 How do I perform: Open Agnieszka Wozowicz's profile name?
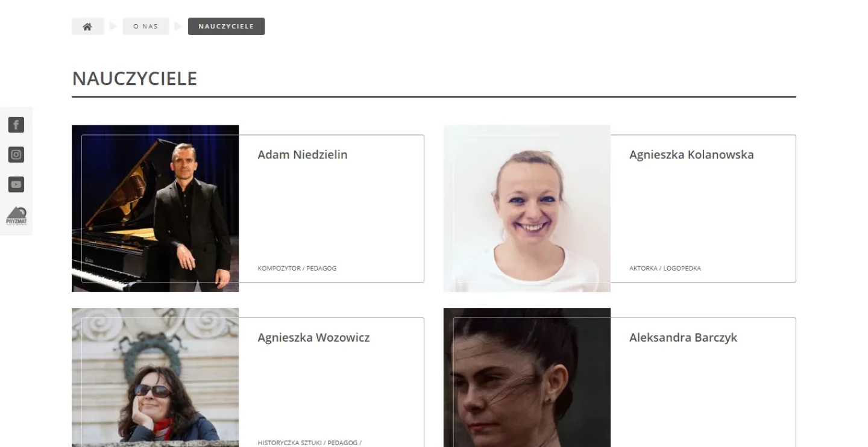[x=313, y=338]
